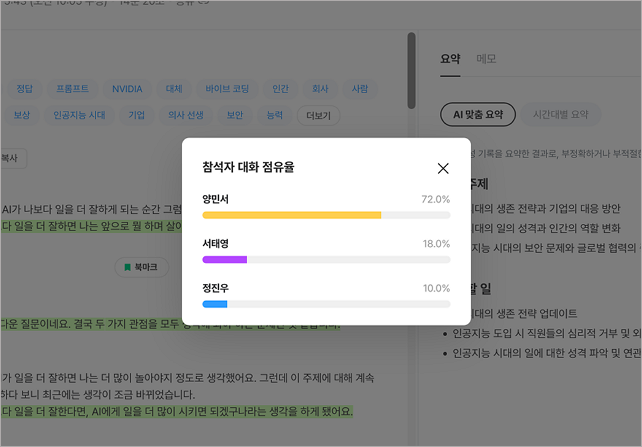Switch to 시간대별 요약 view
Image resolution: width=642 pixels, height=447 pixels.
click(560, 114)
